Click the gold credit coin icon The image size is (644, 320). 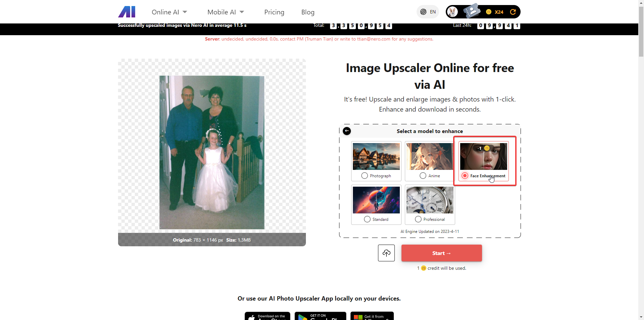tap(489, 12)
